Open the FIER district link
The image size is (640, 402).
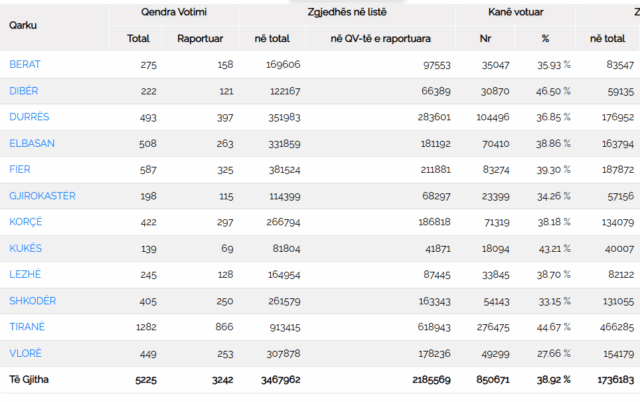click(20, 169)
